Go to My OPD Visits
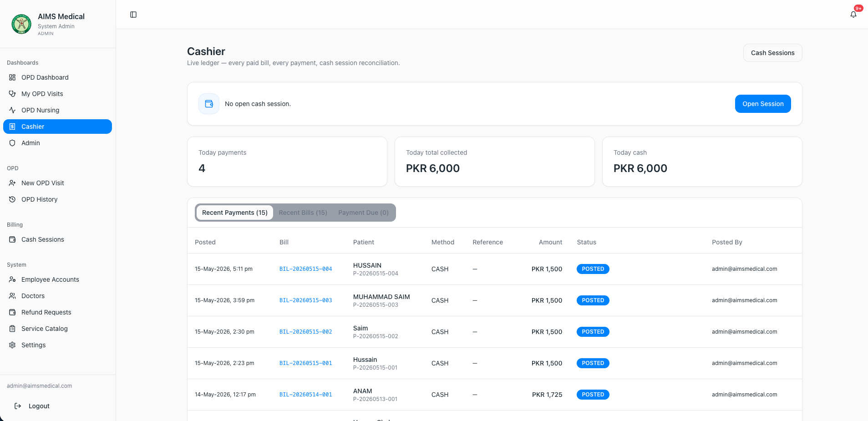The image size is (868, 421). pos(57,94)
